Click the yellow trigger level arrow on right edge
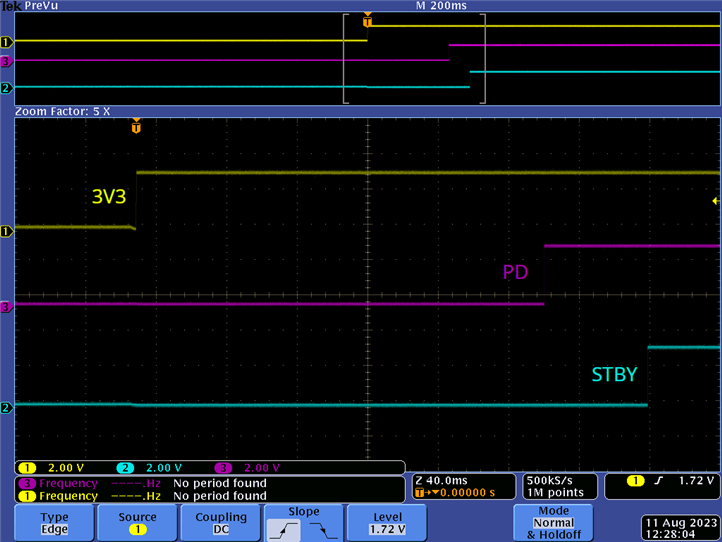This screenshot has height=542, width=722. [716, 201]
